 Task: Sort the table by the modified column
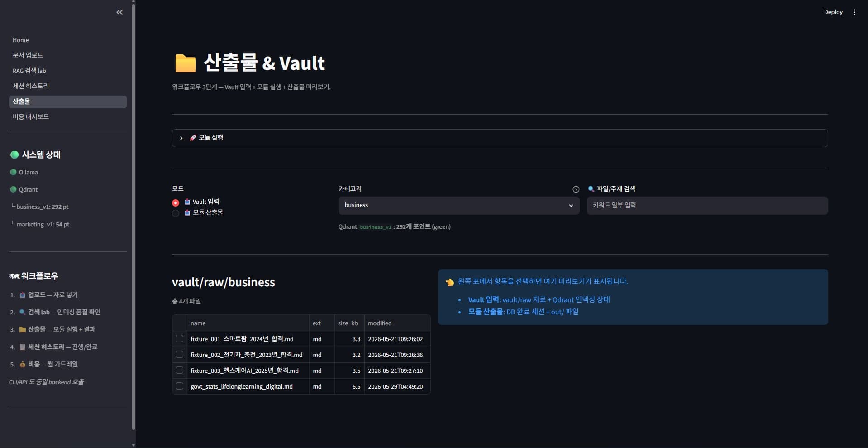point(397,323)
